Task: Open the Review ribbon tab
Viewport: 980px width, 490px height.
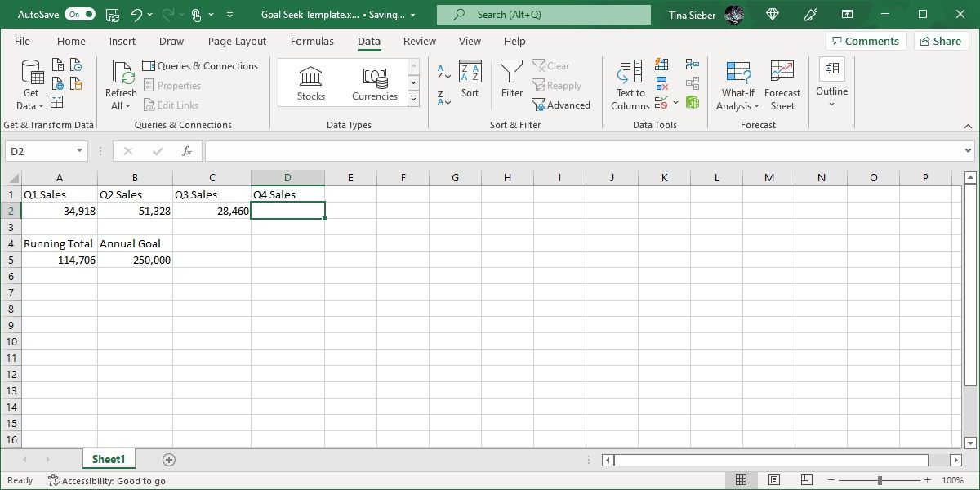Action: pyautogui.click(x=419, y=41)
